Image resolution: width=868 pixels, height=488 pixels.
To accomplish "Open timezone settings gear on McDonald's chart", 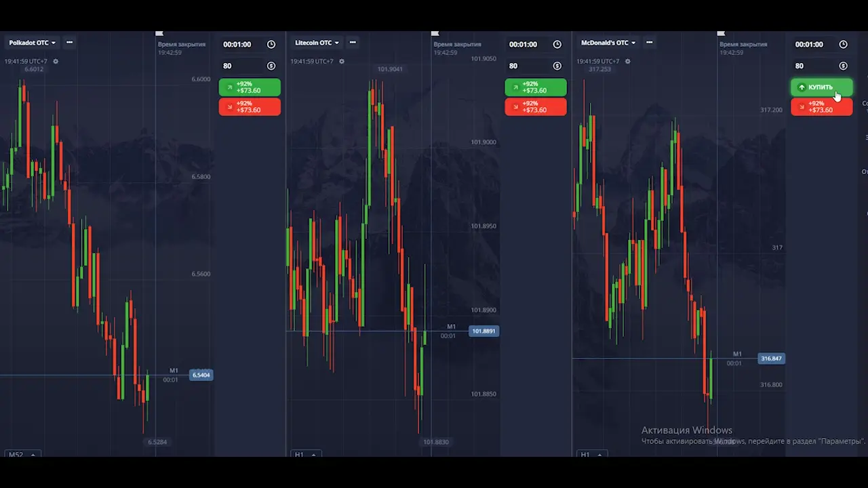I will tap(628, 61).
